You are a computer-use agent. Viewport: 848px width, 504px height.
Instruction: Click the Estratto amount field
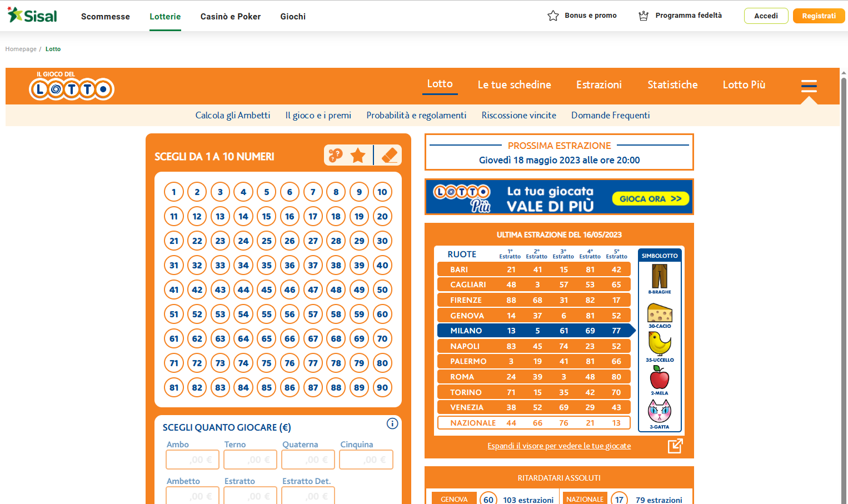[251, 496]
